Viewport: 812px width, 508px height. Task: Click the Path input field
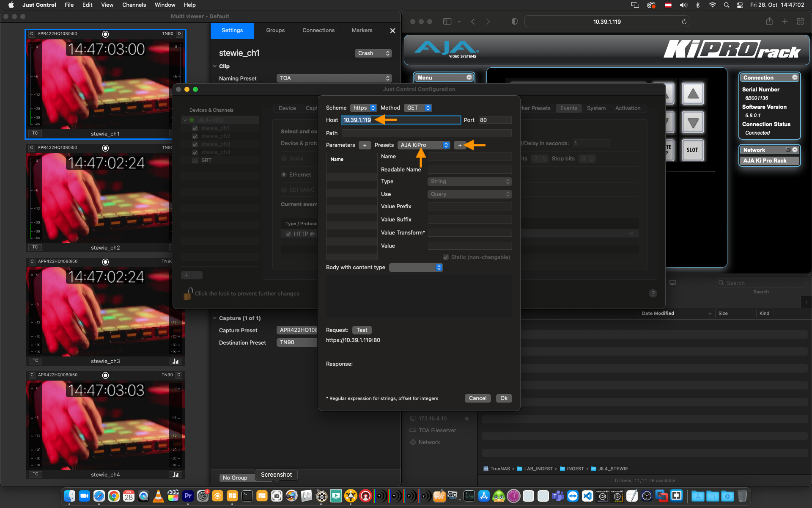[x=427, y=133]
